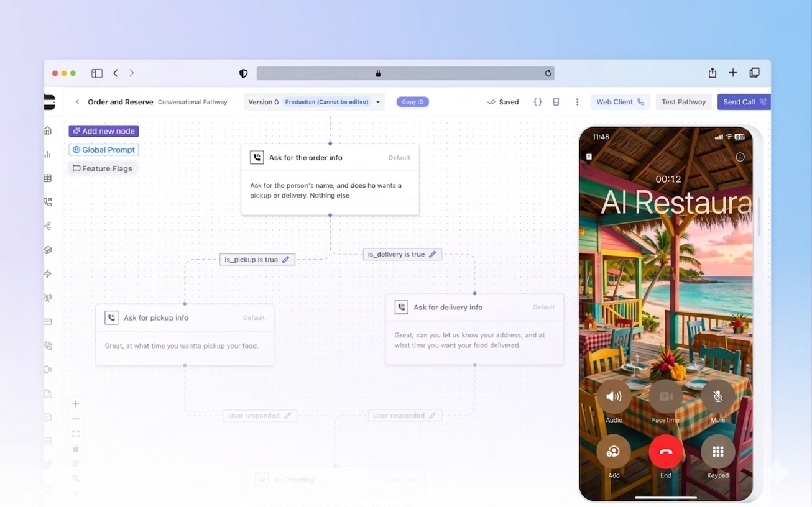Open the Global Prompt settings
The image size is (812, 507).
pyautogui.click(x=103, y=150)
